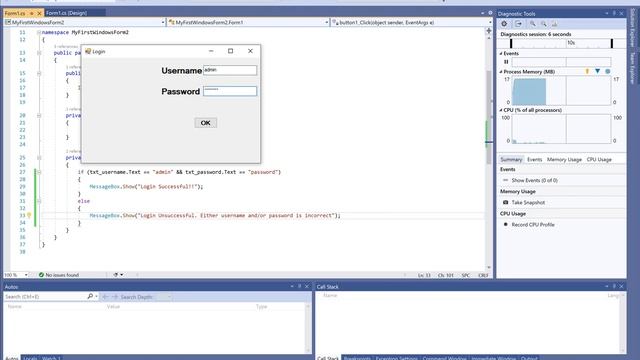640x360 pixels.
Task: Switch to the Memory Usage tab
Action: [x=564, y=160]
